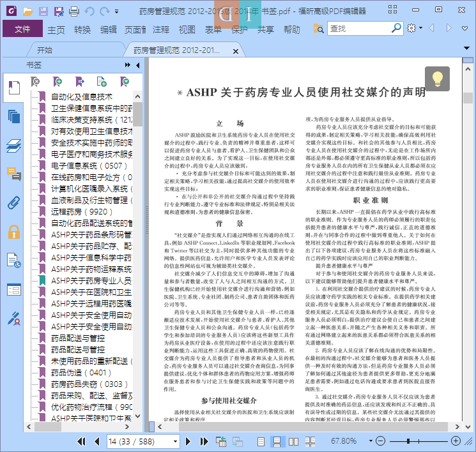
Task: Open the 帮助 ribbon tab
Action: point(292,30)
